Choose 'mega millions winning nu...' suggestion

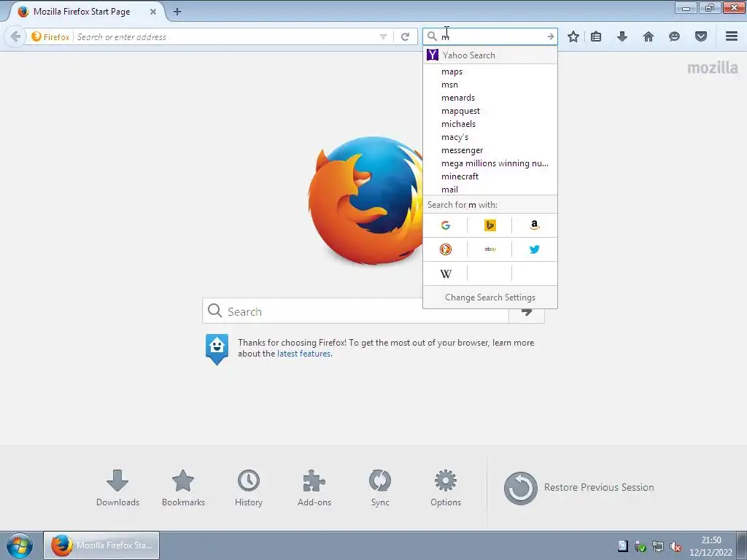click(x=489, y=163)
